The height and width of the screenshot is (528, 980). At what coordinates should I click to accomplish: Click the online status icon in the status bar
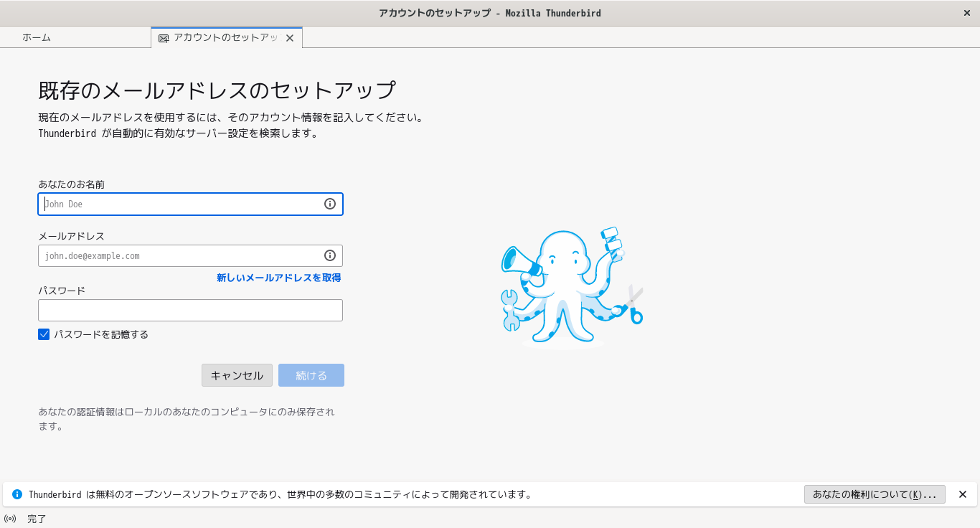[10, 519]
